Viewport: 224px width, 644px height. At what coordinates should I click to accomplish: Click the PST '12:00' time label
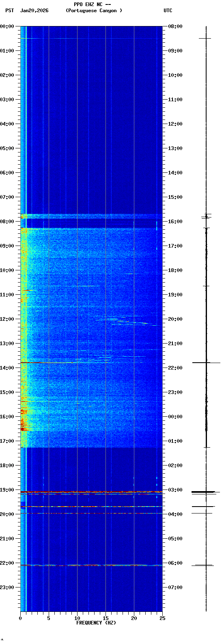click(x=7, y=319)
